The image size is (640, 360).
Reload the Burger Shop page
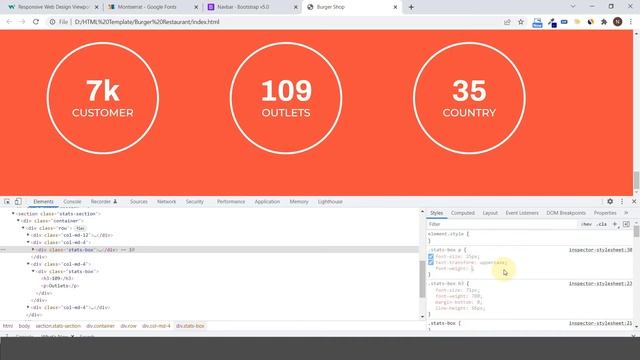coord(36,22)
